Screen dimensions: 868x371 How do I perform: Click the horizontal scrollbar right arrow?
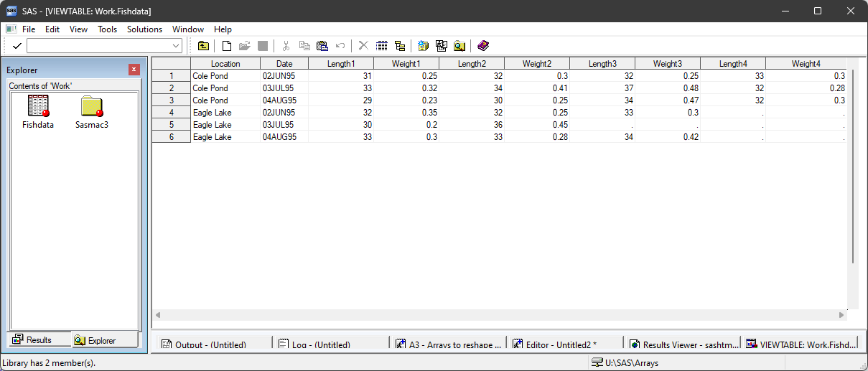pyautogui.click(x=842, y=315)
